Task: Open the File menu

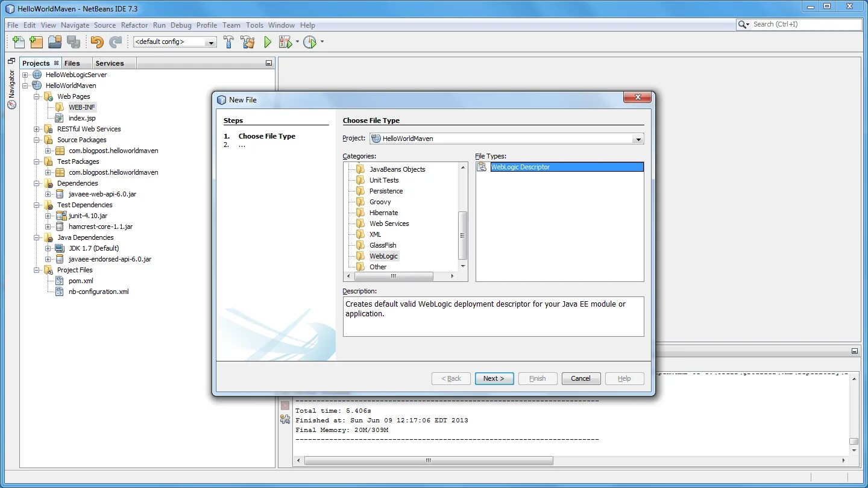Action: pyautogui.click(x=13, y=25)
